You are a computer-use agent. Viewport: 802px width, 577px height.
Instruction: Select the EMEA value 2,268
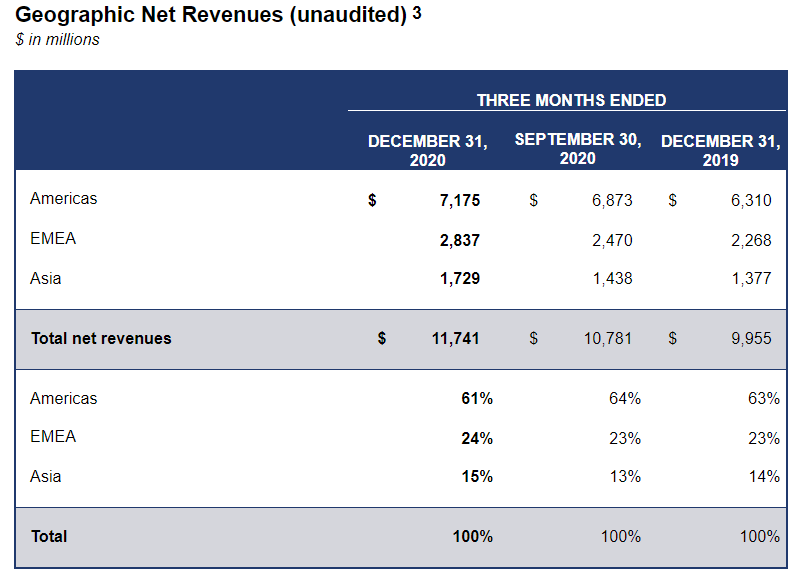pos(751,240)
